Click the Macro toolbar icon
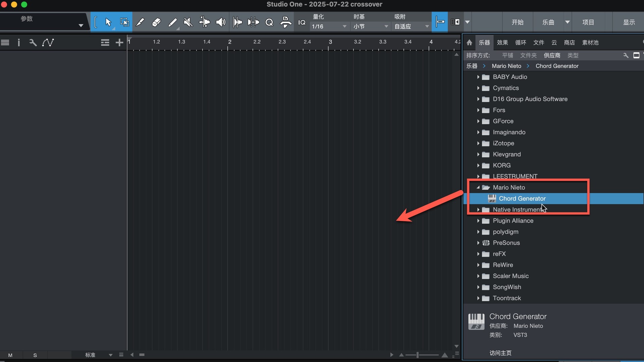 click(285, 22)
